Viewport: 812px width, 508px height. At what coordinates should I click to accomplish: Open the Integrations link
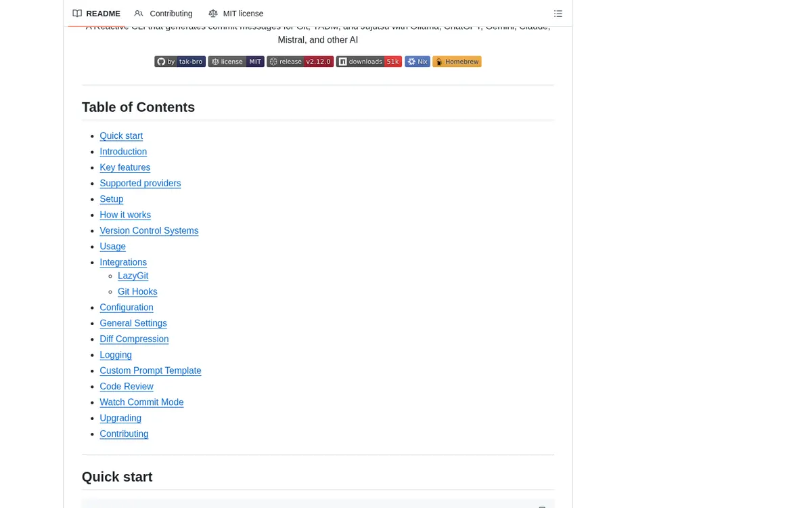point(123,262)
